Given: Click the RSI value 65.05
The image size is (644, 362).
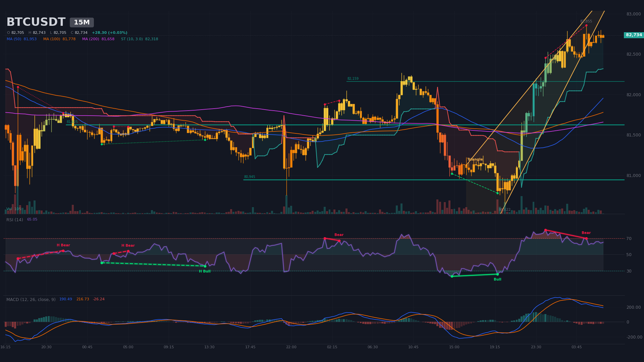Looking at the screenshot, I should coord(32,220).
